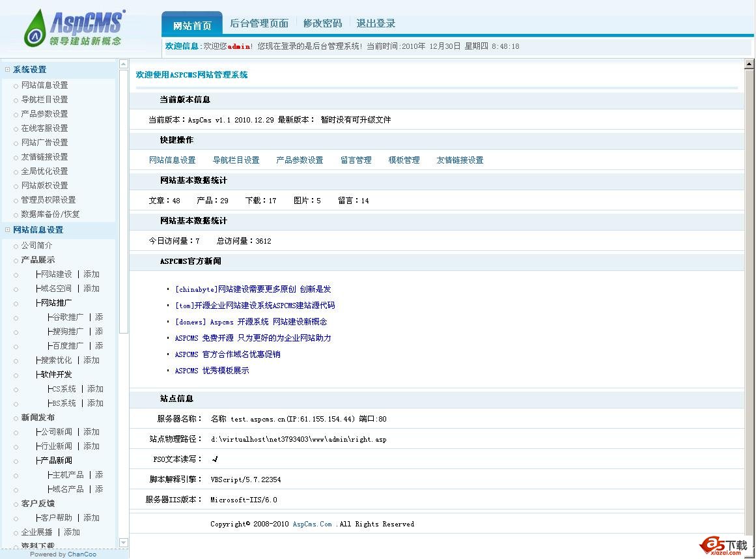Screen dimensions: 756x559
Task: Open the 后台管理页面 tab
Action: [259, 23]
